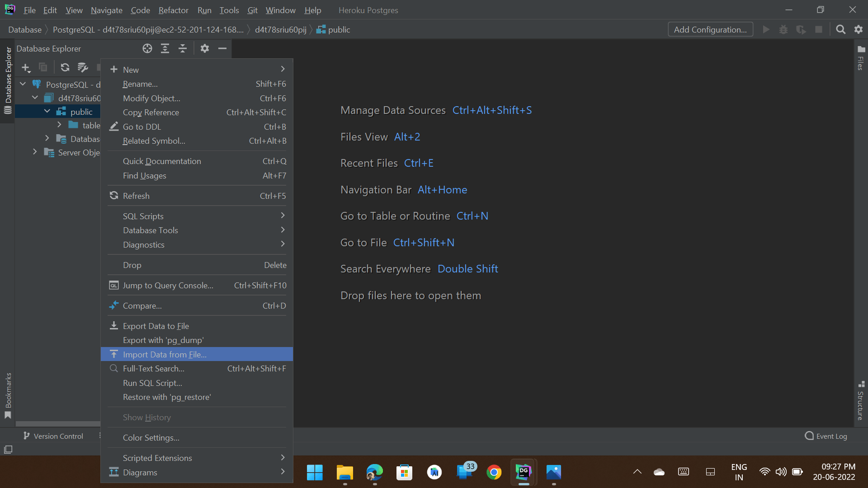
Task: Choose Import Data from File in the context menu
Action: point(165,354)
